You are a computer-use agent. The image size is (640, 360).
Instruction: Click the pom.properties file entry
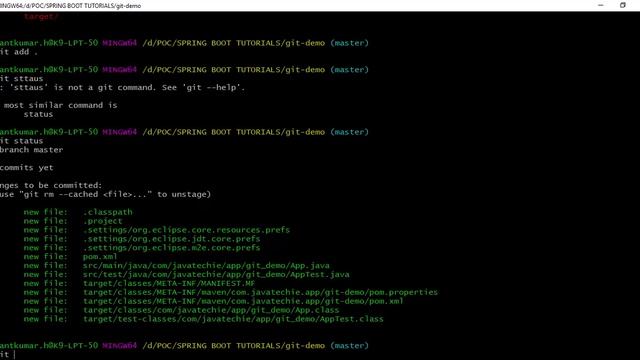click(231, 292)
